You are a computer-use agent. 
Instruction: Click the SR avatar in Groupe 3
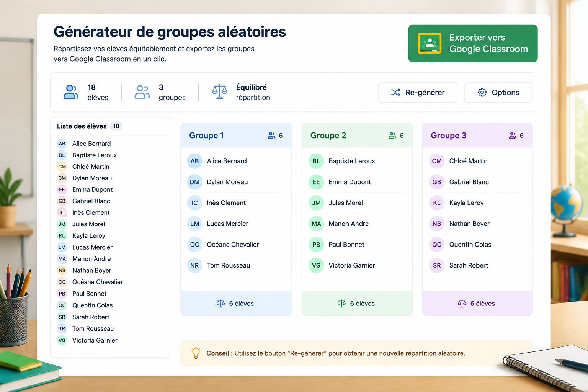click(x=437, y=266)
